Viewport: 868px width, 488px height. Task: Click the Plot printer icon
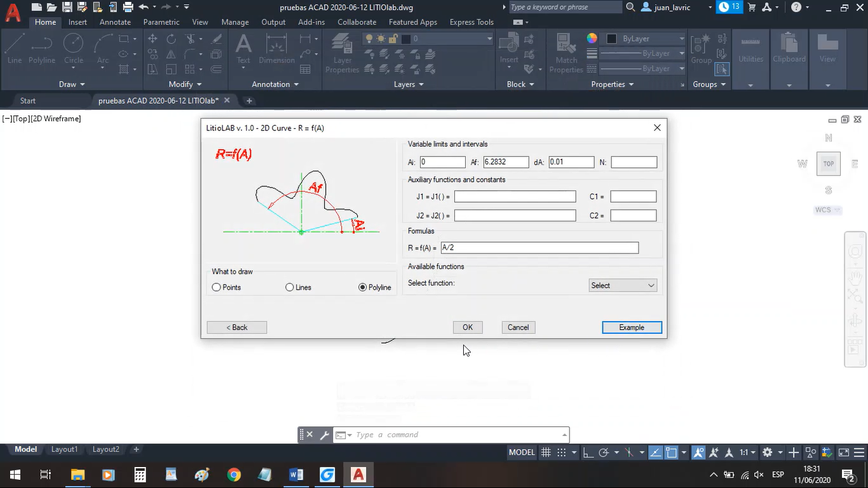128,7
